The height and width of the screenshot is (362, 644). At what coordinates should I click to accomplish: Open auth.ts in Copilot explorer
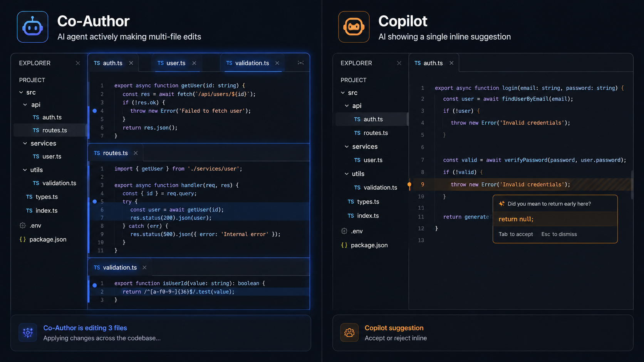click(x=371, y=119)
